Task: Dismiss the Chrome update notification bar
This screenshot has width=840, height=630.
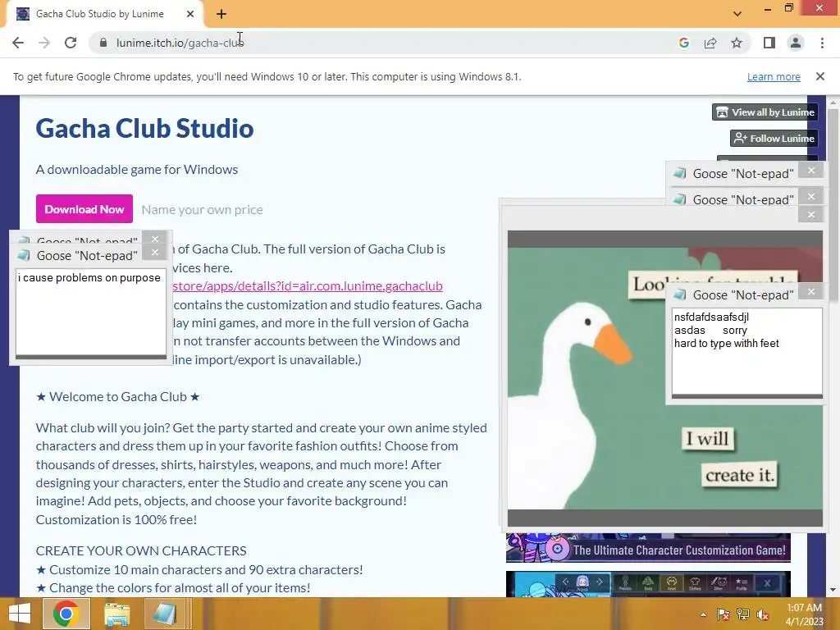Action: point(820,76)
